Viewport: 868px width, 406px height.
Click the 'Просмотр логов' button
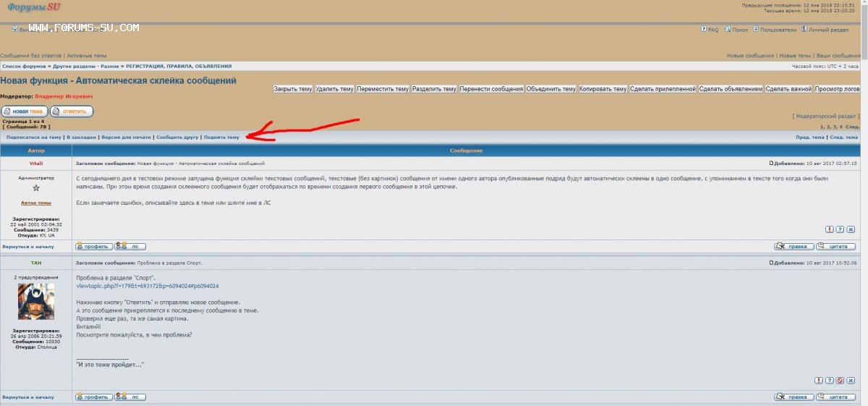click(837, 89)
